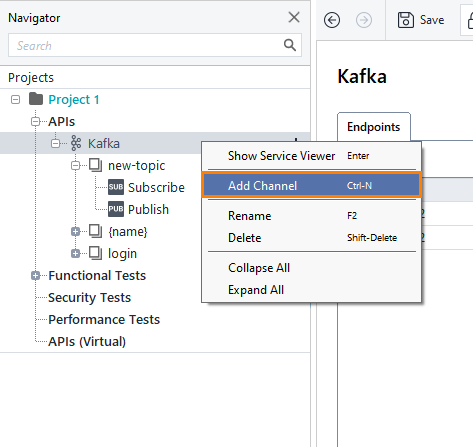The height and width of the screenshot is (447, 473).
Task: Choose Rename from context menu
Action: click(x=311, y=216)
